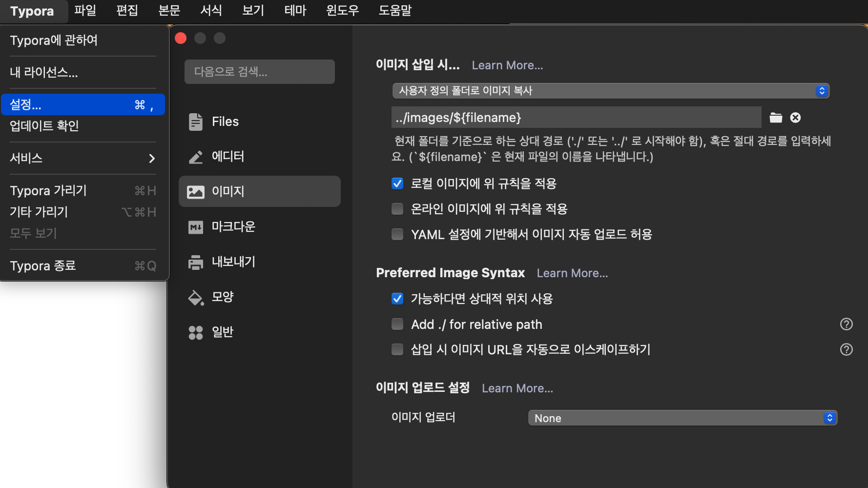Select the 이미지 picture icon
This screenshot has width=868, height=488.
pos(196,192)
